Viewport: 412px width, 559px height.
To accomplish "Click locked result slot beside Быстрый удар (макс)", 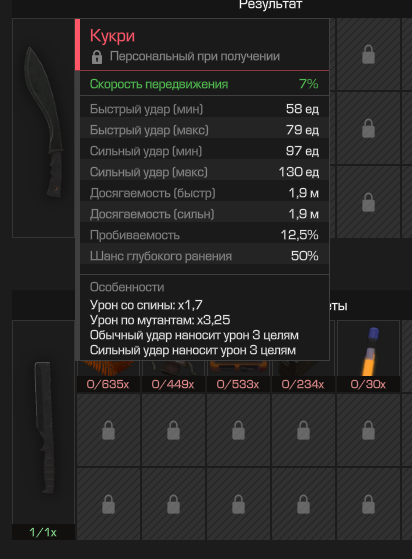I will 368,128.
